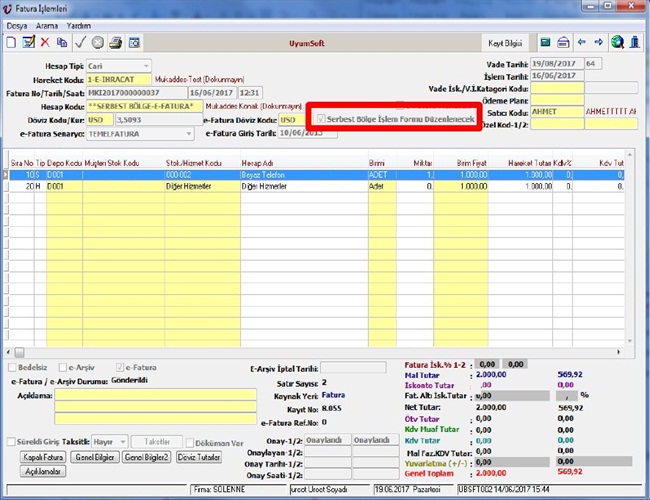650x500 pixels.
Task: Select the Diğer Hizmetler row name cell
Action: pos(304,187)
